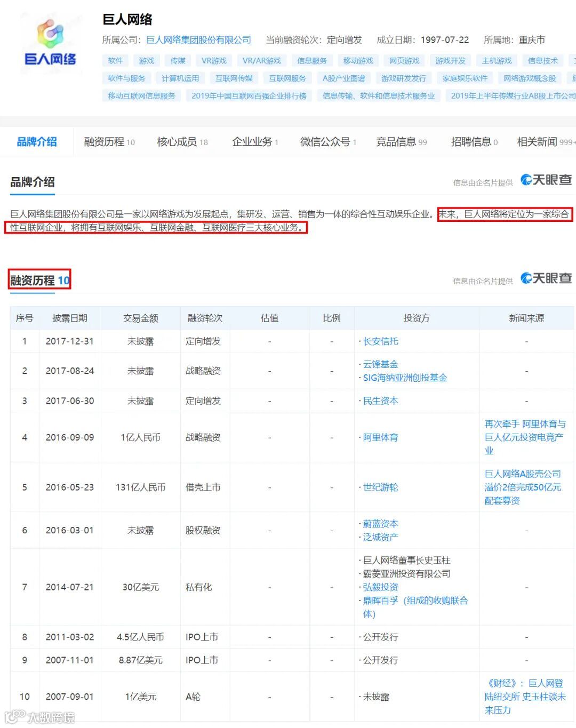Open investor link 世纪游轮
The image size is (576, 728).
(x=381, y=487)
